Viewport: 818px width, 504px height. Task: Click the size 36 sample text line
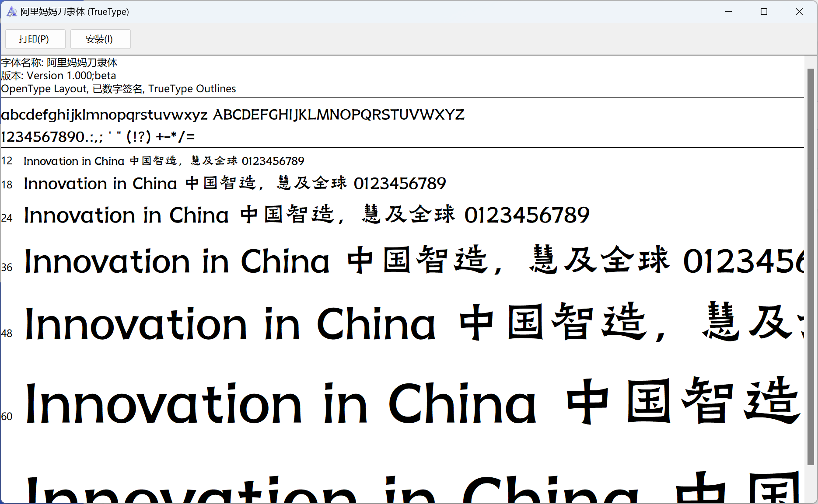(414, 260)
